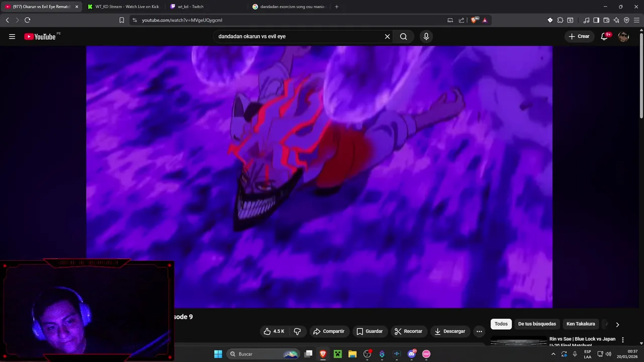Download the video with Descargar
Viewport: 644px width, 362px height.
pyautogui.click(x=450, y=331)
